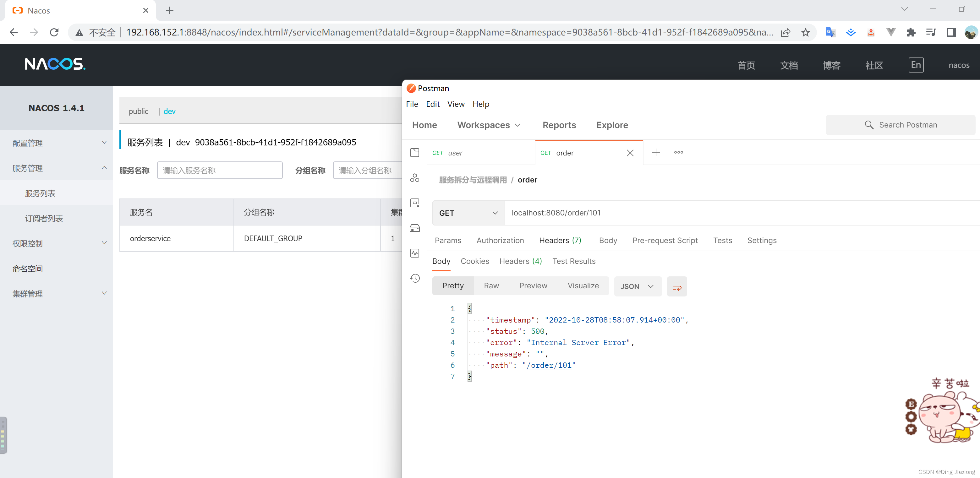The width and height of the screenshot is (980, 478).
Task: Click the Postman history icon
Action: pos(415,277)
